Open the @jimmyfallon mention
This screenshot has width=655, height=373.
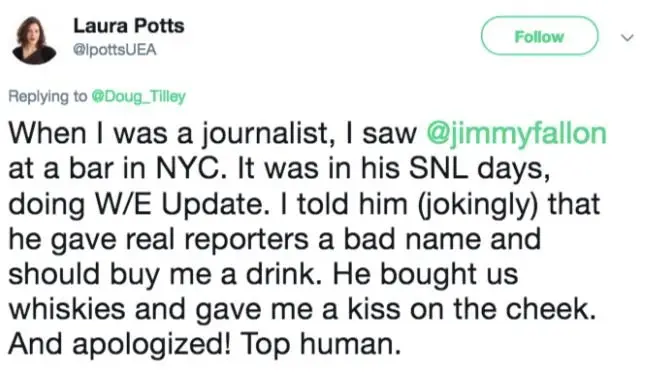pos(516,133)
